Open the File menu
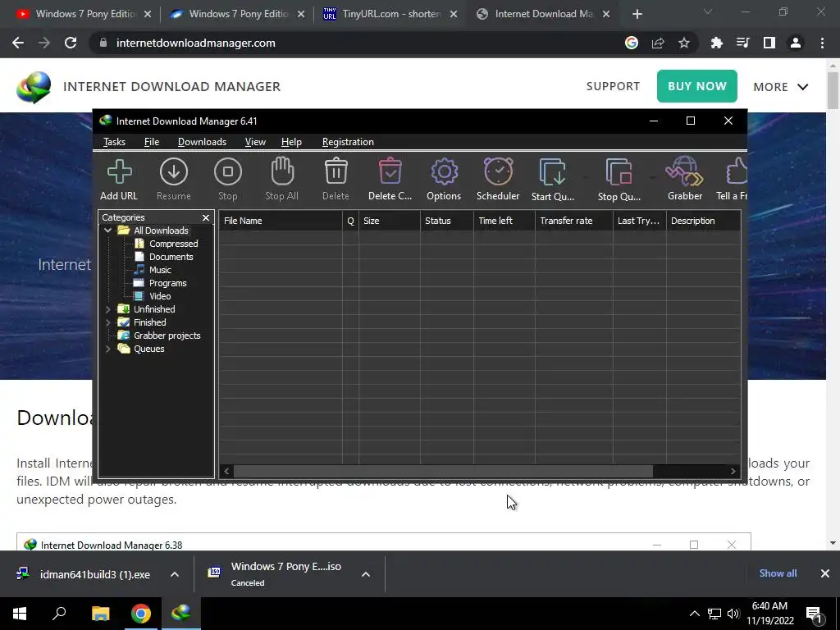 (x=152, y=142)
